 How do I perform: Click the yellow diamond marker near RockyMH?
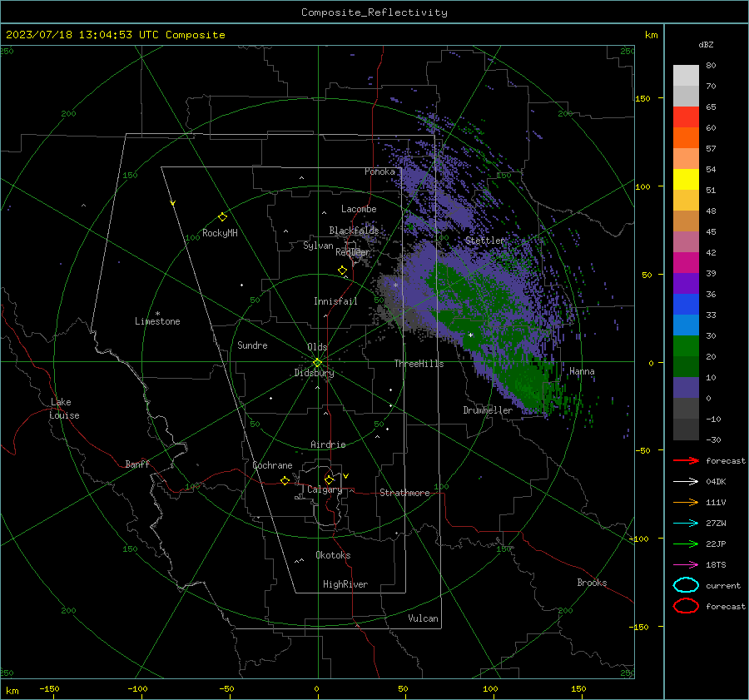pos(222,217)
